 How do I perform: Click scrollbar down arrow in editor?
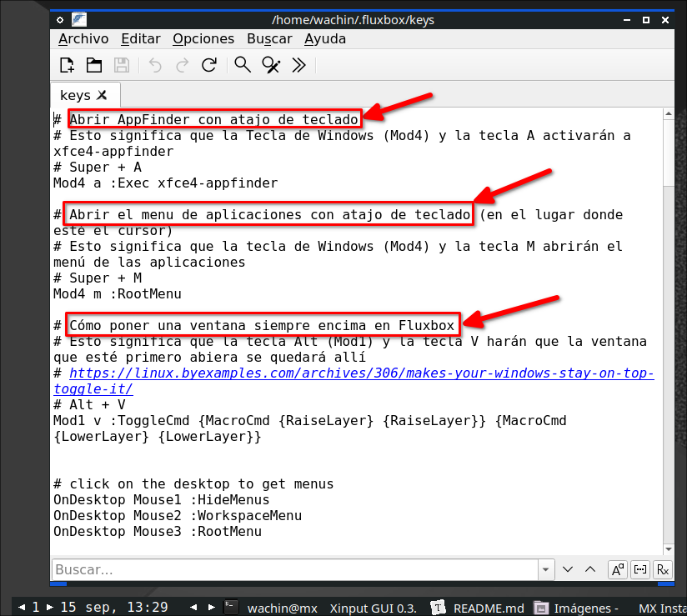668,549
